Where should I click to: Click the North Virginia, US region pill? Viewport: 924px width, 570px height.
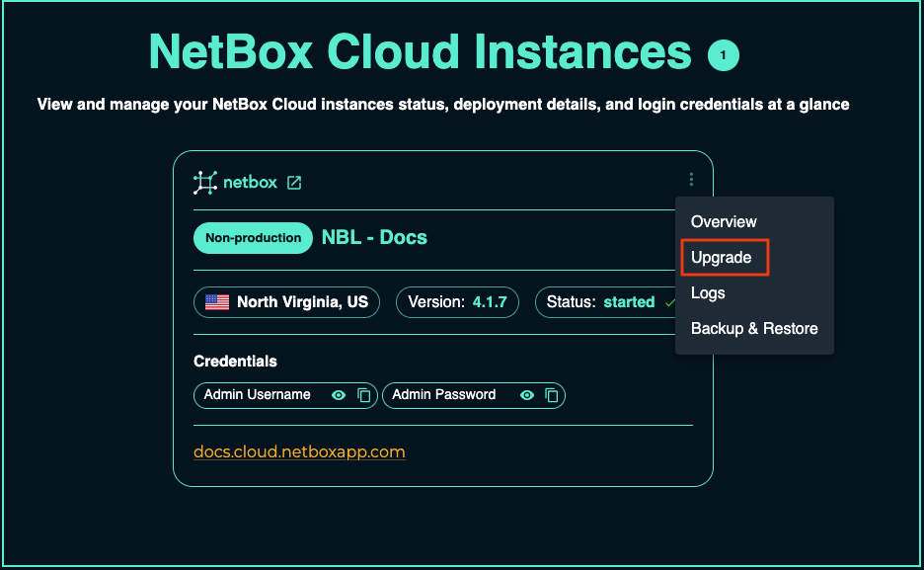286,302
